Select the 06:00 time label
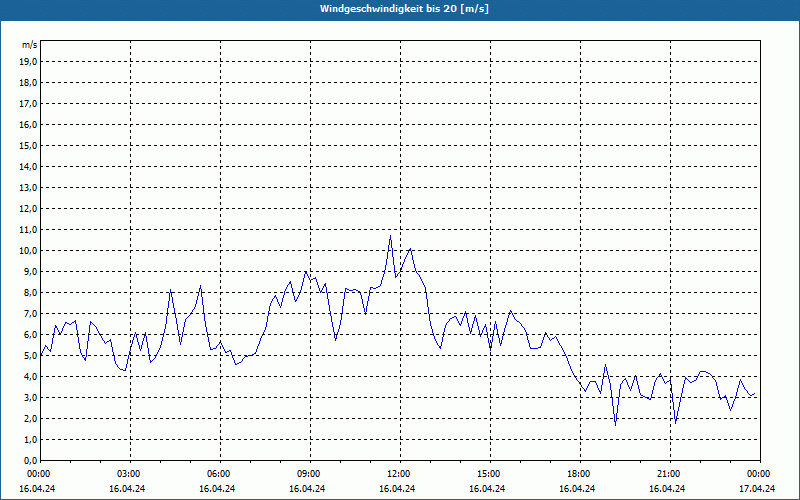The image size is (800, 500). (x=220, y=474)
